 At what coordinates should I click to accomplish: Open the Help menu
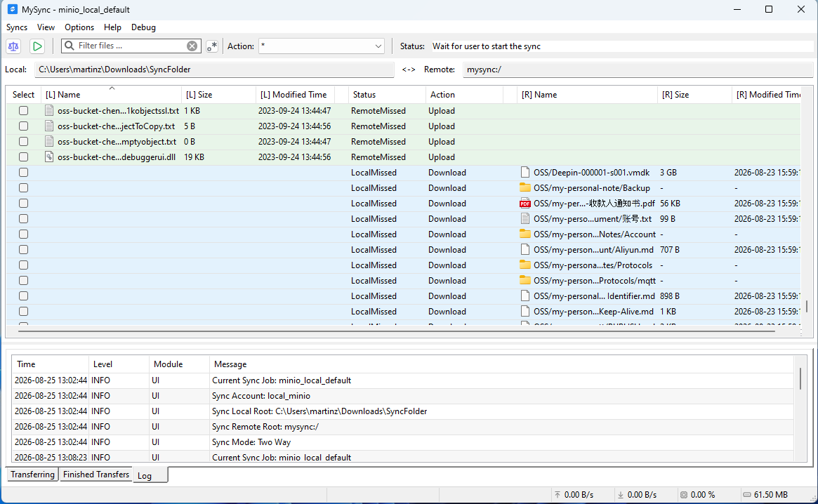pos(112,27)
